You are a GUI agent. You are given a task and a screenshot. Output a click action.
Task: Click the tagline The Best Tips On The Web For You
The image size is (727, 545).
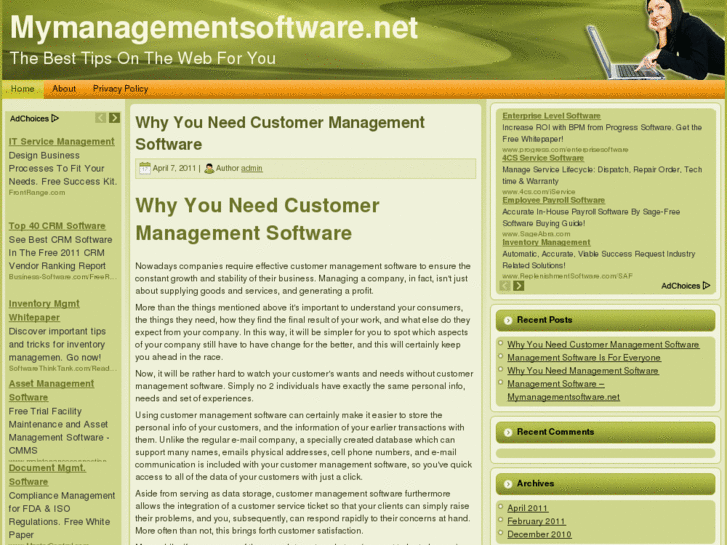(x=143, y=58)
